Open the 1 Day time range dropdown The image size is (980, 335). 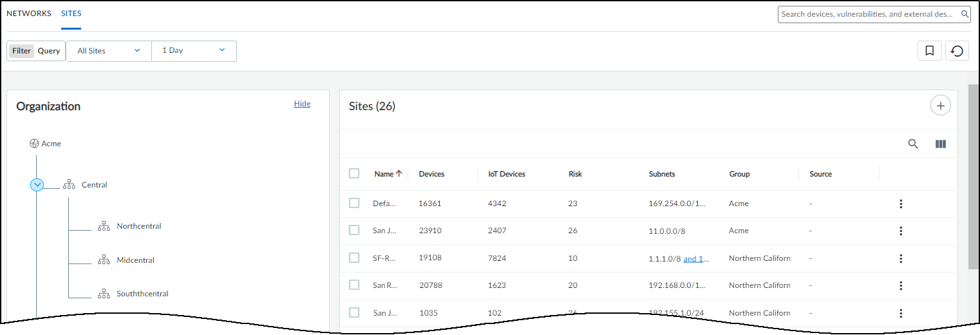pos(193,51)
